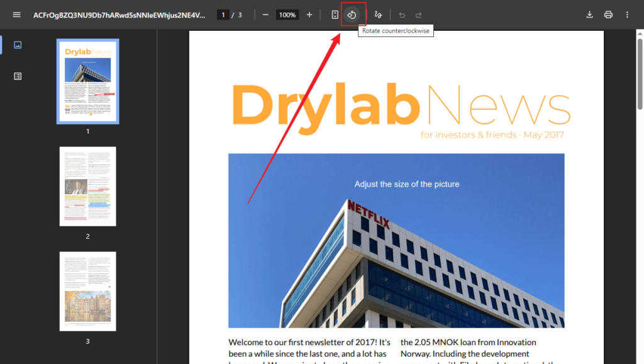644x364 pixels.
Task: Redo the last change
Action: 419,14
